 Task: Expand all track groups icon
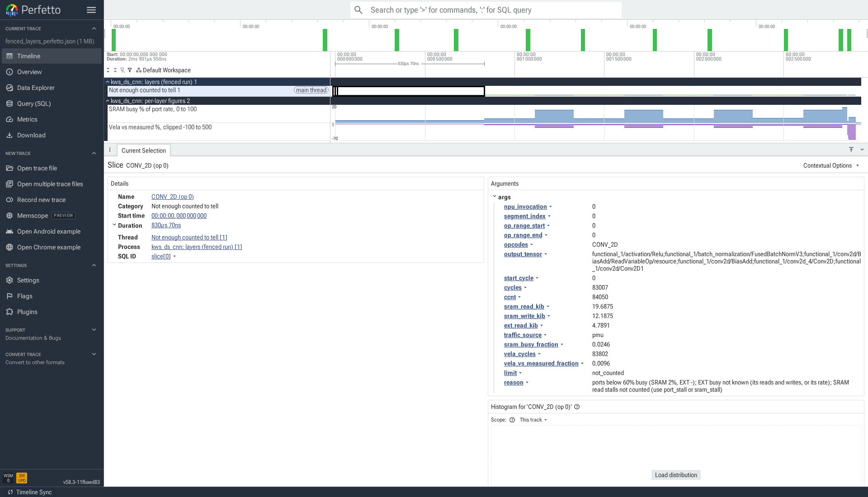coord(108,70)
